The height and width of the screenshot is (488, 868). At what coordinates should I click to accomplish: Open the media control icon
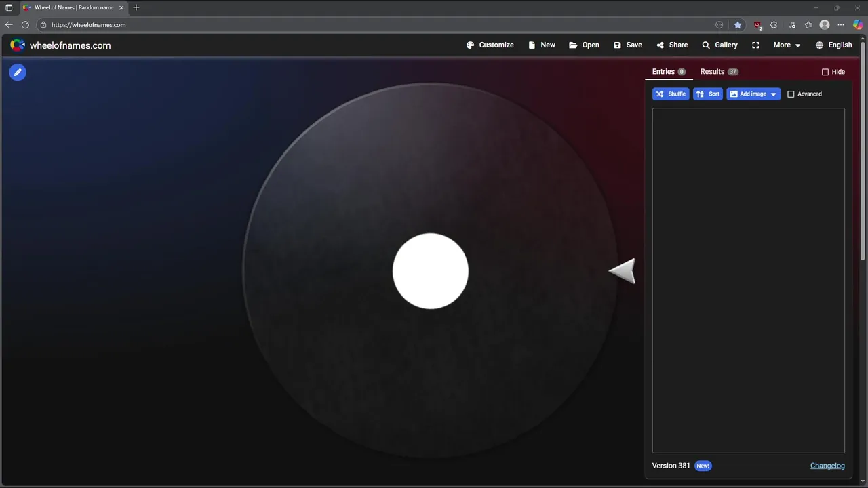791,25
